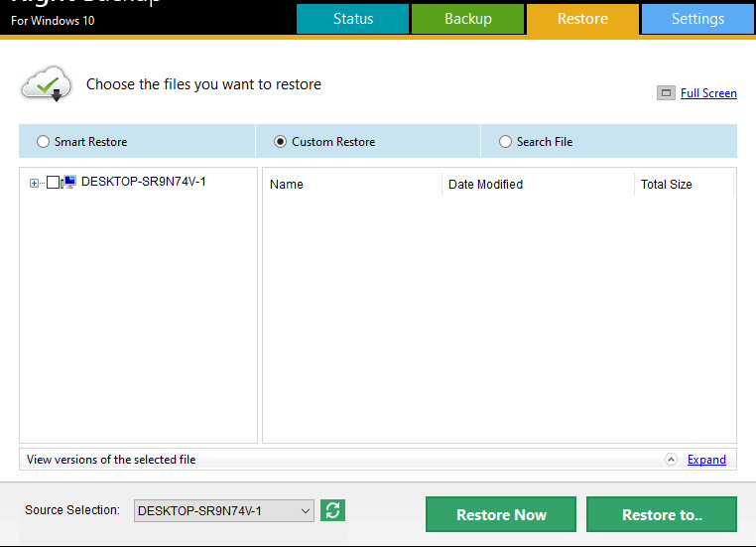Viewport: 756px width, 547px height.
Task: Sort by Total Size column header
Action: (684, 185)
